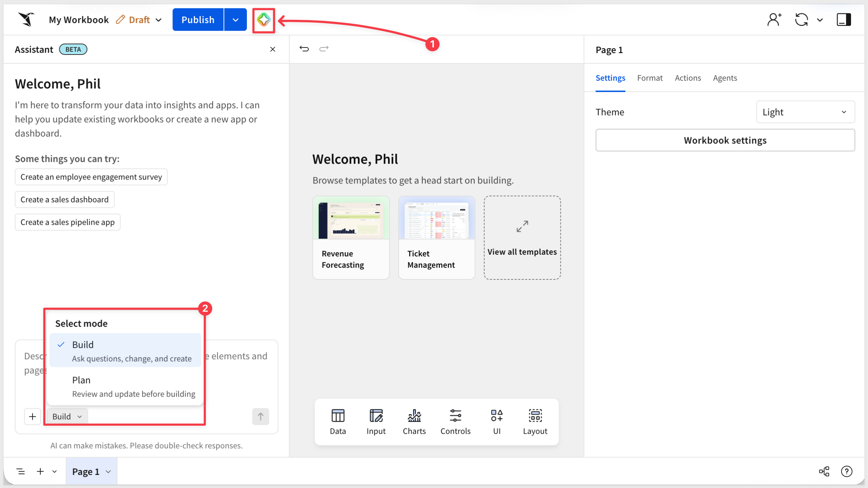The width and height of the screenshot is (868, 488).
Task: Open the UI element menu
Action: tap(497, 422)
